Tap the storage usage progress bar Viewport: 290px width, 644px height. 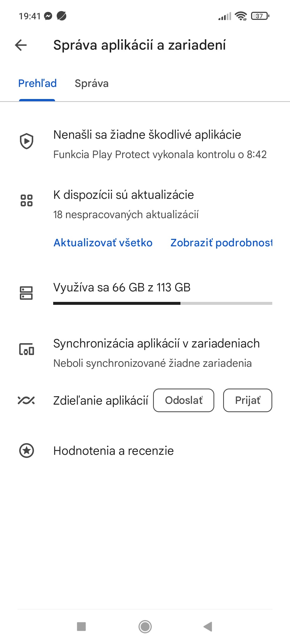pos(163,303)
